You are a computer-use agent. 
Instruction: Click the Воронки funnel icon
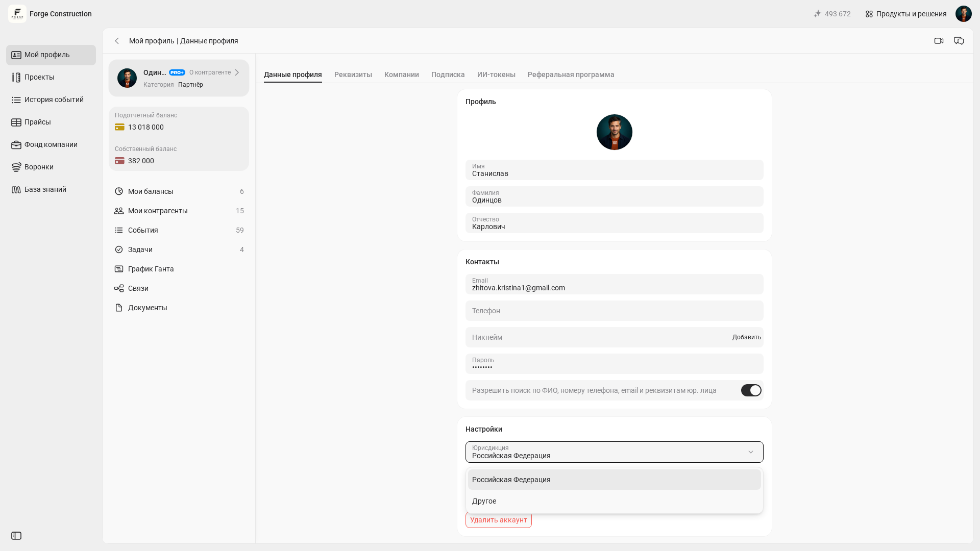point(16,167)
